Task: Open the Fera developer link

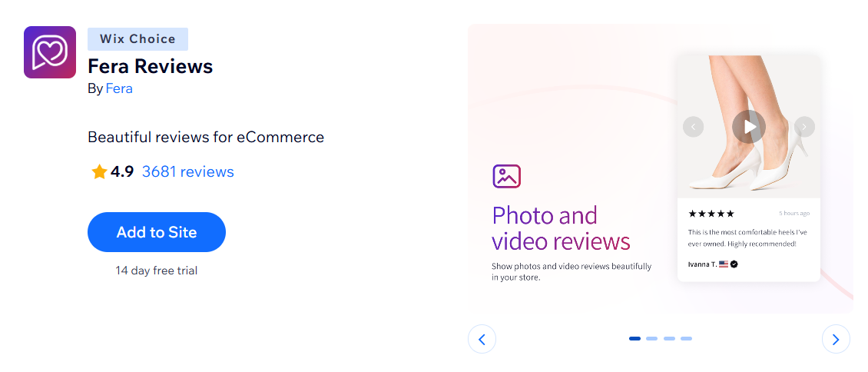Action: pyautogui.click(x=119, y=88)
